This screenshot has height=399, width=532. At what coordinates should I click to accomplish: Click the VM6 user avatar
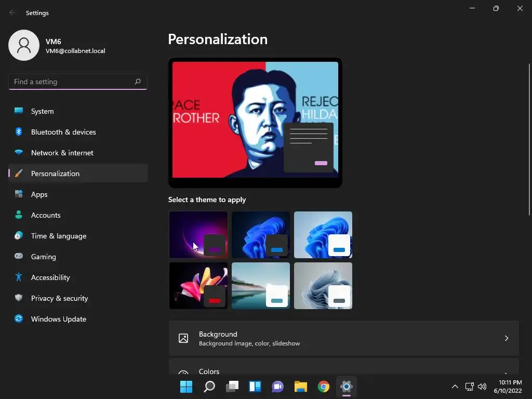[x=24, y=45]
